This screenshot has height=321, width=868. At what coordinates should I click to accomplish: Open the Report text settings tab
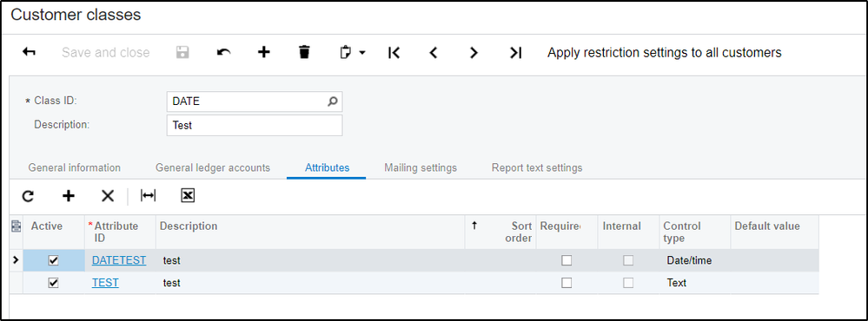pos(537,167)
